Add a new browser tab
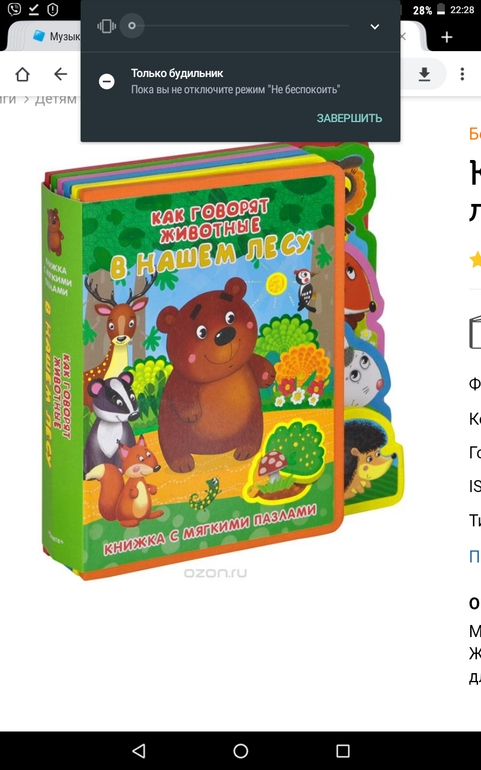 [447, 37]
